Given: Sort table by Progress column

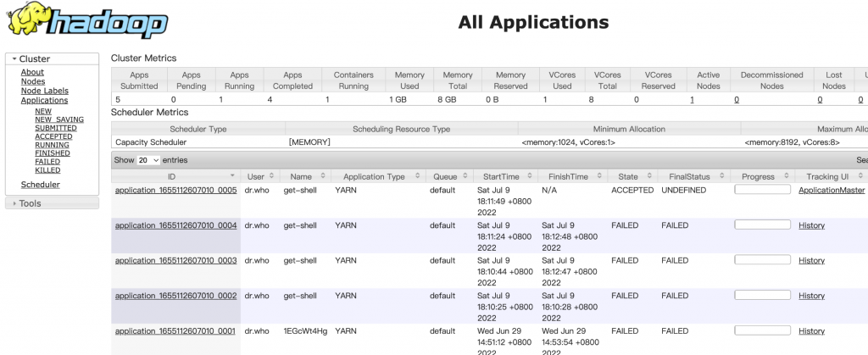Looking at the screenshot, I should tap(762, 176).
